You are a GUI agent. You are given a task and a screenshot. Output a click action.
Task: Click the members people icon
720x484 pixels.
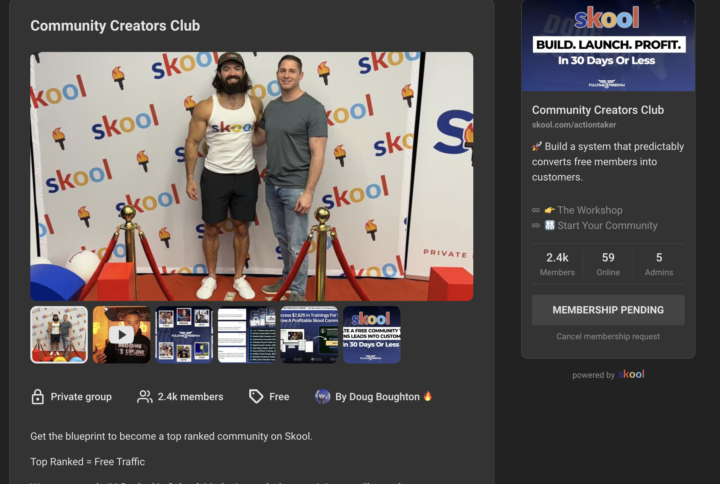click(x=144, y=397)
